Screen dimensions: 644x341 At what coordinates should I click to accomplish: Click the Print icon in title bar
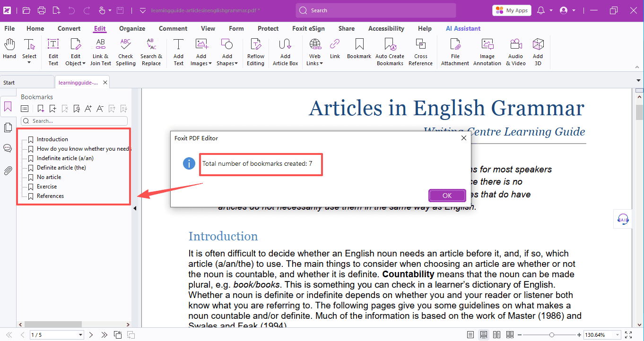[42, 10]
